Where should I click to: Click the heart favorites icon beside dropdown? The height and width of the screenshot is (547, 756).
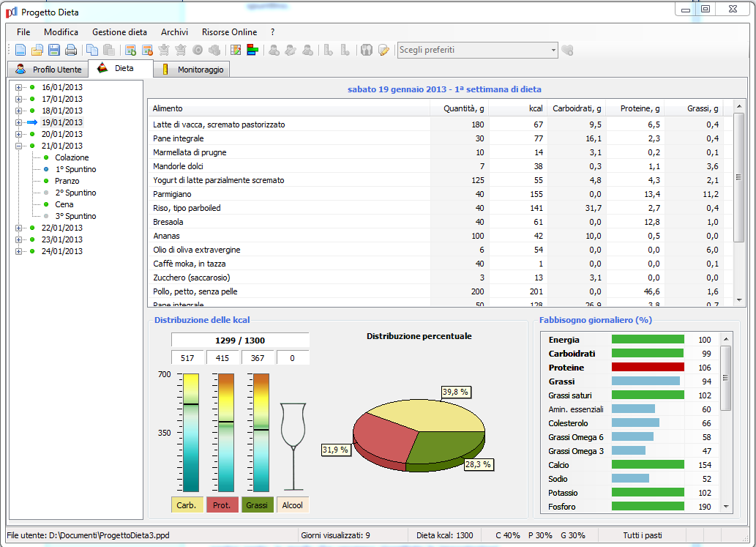tap(567, 50)
